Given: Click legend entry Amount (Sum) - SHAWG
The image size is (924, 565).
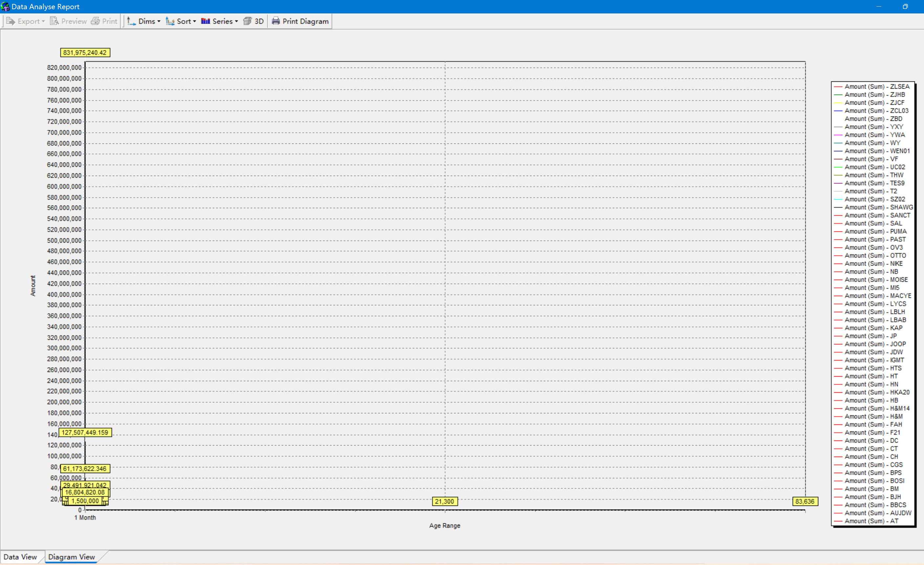Looking at the screenshot, I should point(874,207).
